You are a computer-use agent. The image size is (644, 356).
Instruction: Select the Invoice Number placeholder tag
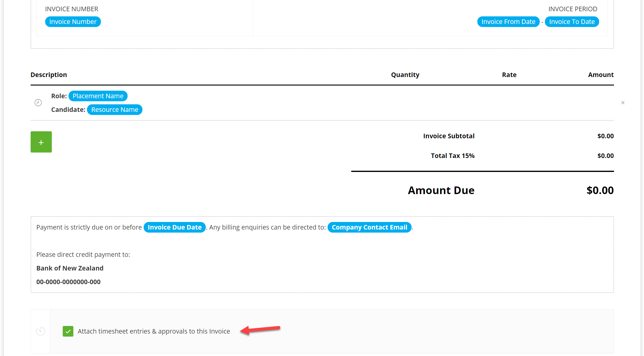click(73, 22)
